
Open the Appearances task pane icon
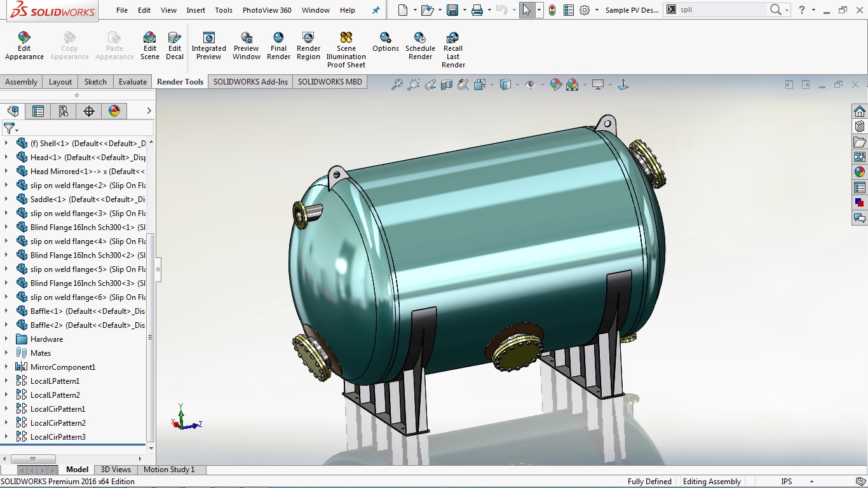pyautogui.click(x=860, y=172)
